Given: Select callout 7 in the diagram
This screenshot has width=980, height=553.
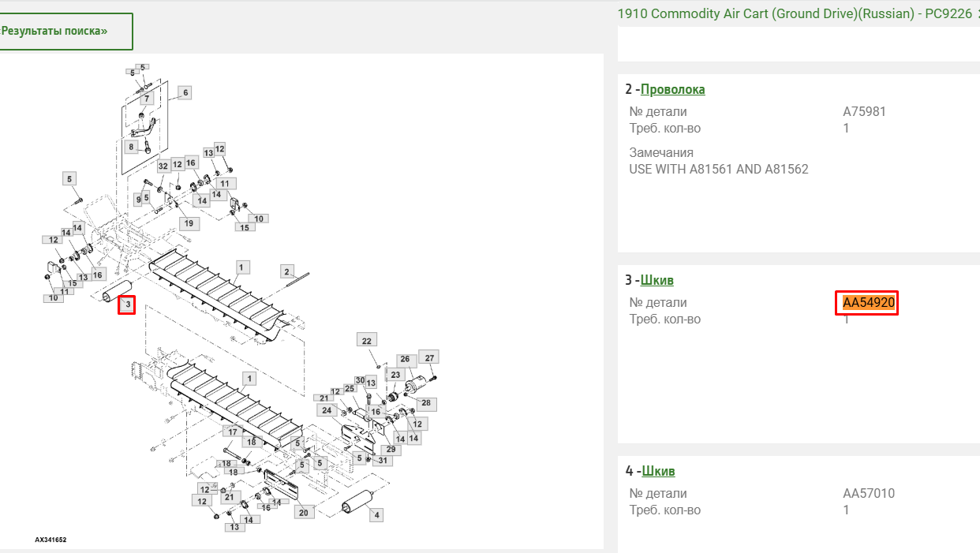Looking at the screenshot, I should [147, 99].
